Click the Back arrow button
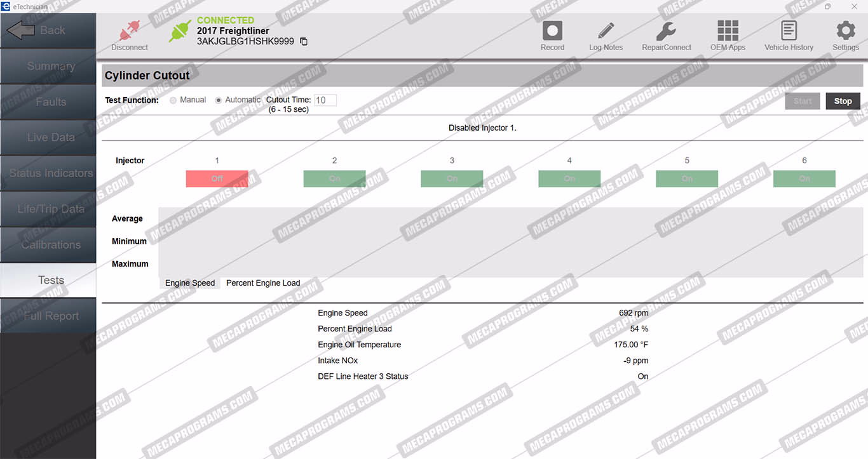 48,30
